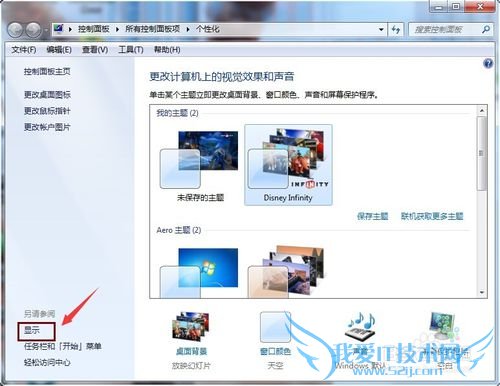The width and height of the screenshot is (500, 386).
Task: Open the 文件(F) menu
Action: [x=24, y=50]
